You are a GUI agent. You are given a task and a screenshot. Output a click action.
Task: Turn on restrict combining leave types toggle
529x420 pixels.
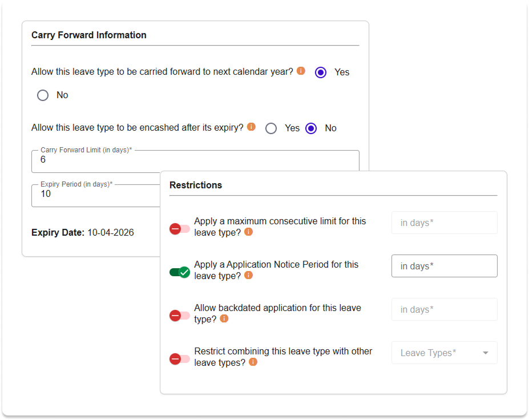(180, 359)
